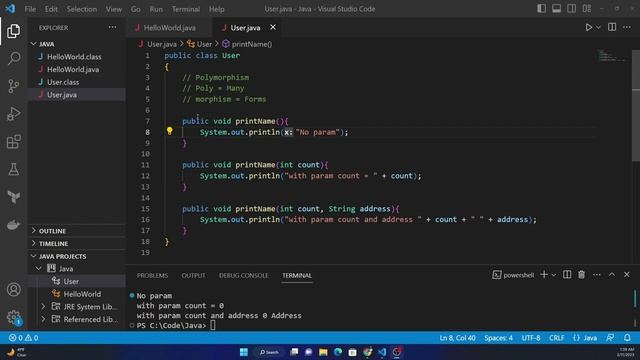Open the Accounts icon in activity bar
This screenshot has width=640, height=360.
[x=13, y=289]
